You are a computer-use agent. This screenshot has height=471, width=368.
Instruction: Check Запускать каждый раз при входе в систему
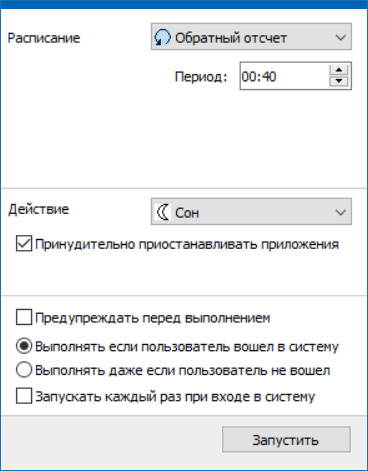coord(24,396)
